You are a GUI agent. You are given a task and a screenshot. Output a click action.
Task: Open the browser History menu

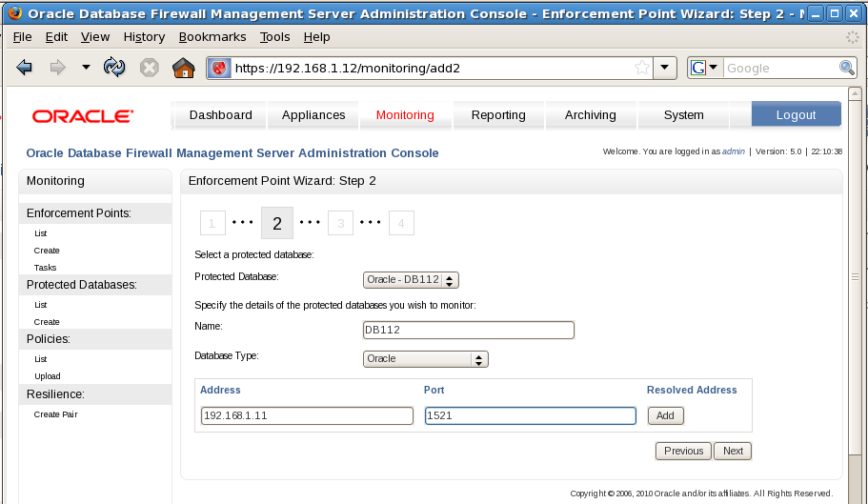point(144,36)
